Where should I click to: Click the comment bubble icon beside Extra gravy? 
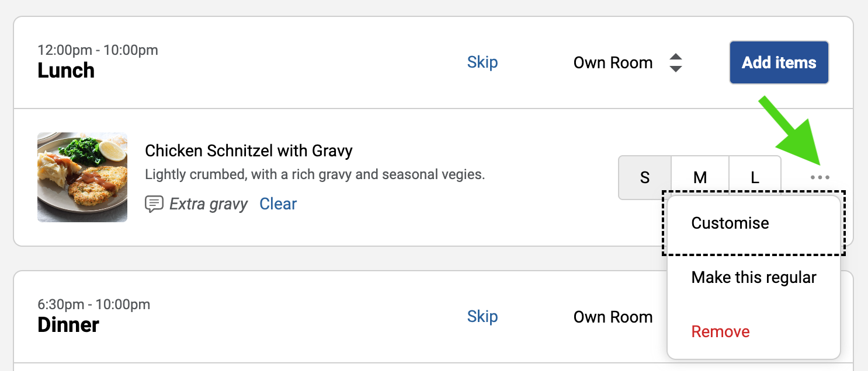154,204
